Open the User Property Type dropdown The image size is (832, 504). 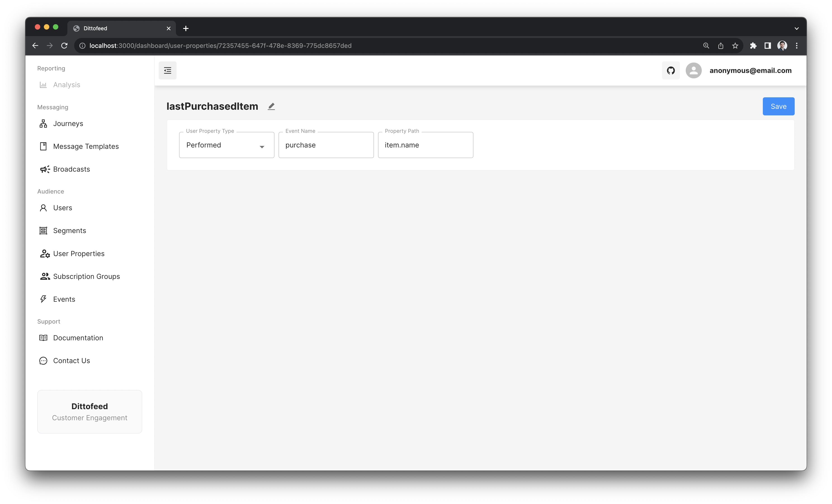226,145
